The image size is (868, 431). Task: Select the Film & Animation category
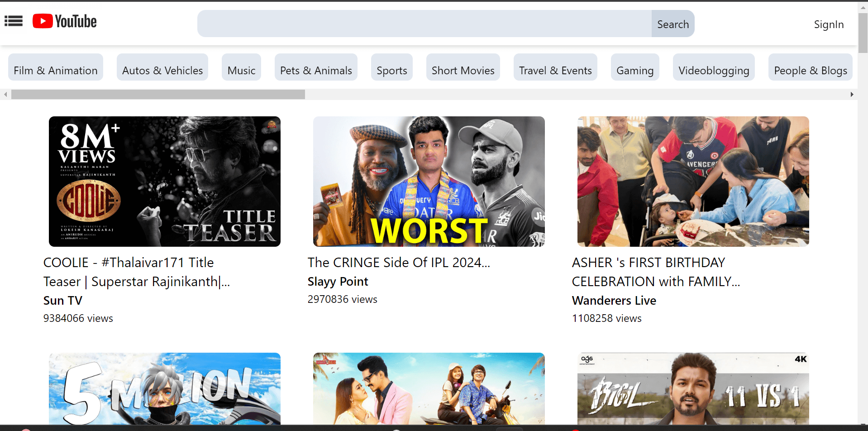pyautogui.click(x=56, y=67)
